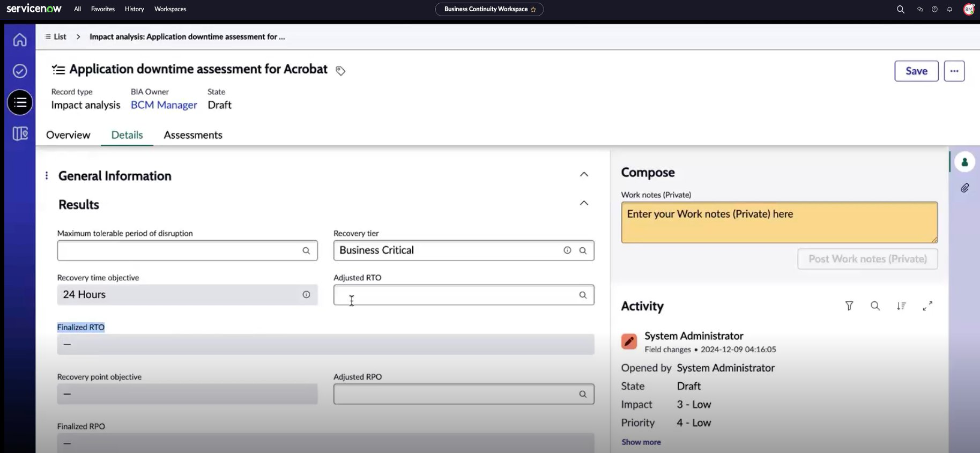This screenshot has width=980, height=453.
Task: Click the General Information section dots handle
Action: pyautogui.click(x=47, y=175)
